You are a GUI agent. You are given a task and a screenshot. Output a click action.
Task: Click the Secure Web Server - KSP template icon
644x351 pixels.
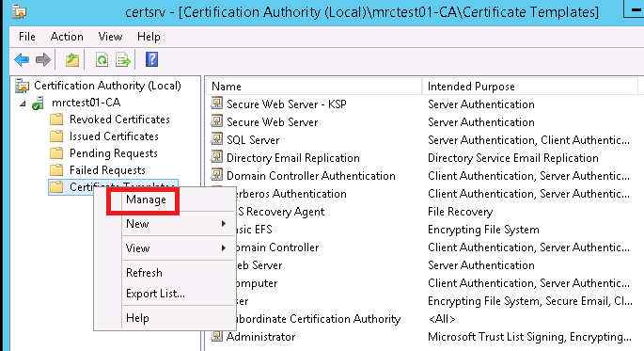pyautogui.click(x=216, y=104)
